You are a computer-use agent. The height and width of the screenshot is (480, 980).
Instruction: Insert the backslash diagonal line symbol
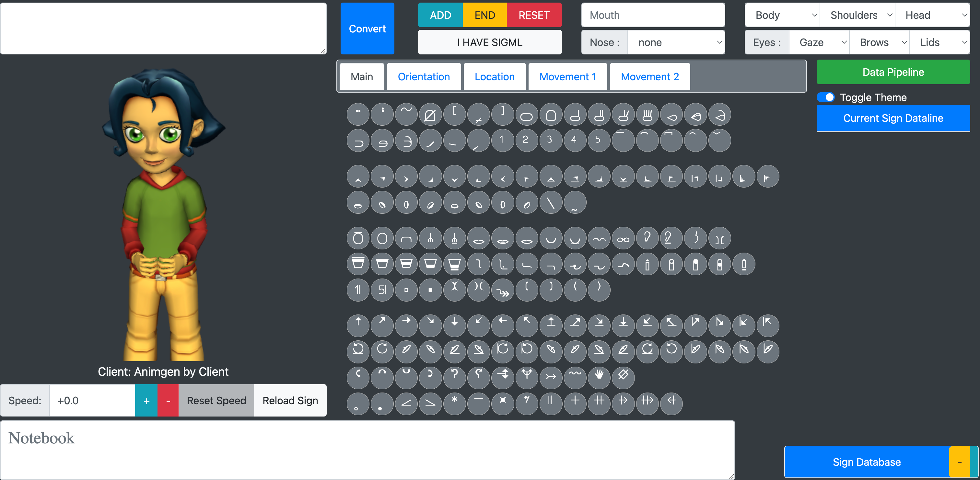pyautogui.click(x=551, y=202)
